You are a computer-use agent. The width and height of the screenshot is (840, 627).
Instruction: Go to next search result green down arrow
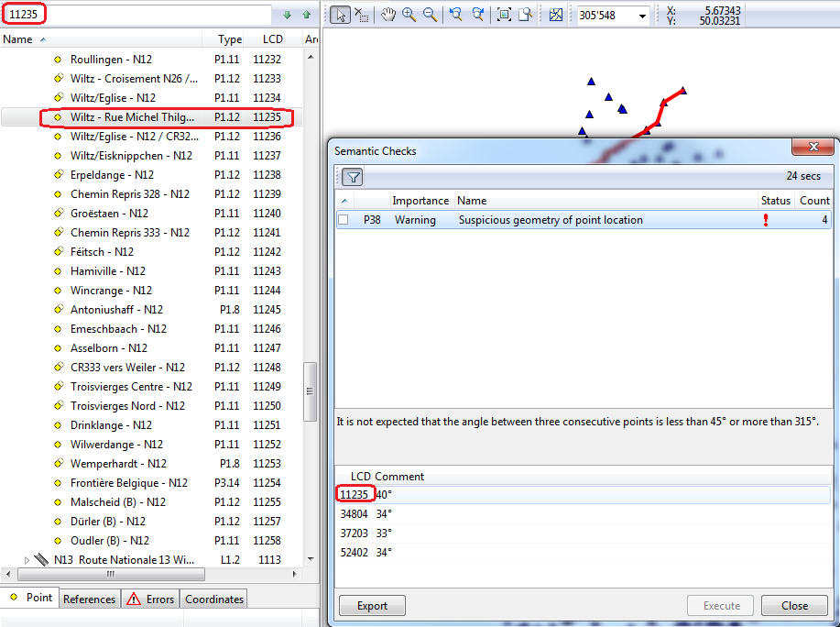click(x=287, y=15)
